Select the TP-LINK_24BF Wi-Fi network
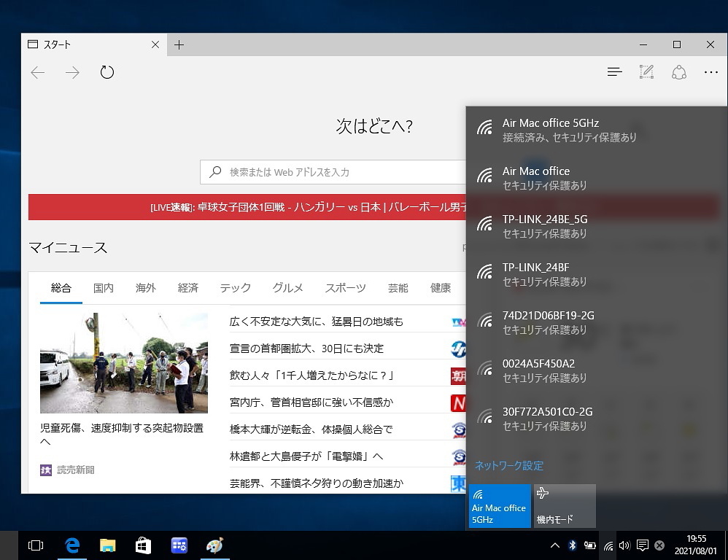Screen dimensions: 728x560 click(596, 275)
